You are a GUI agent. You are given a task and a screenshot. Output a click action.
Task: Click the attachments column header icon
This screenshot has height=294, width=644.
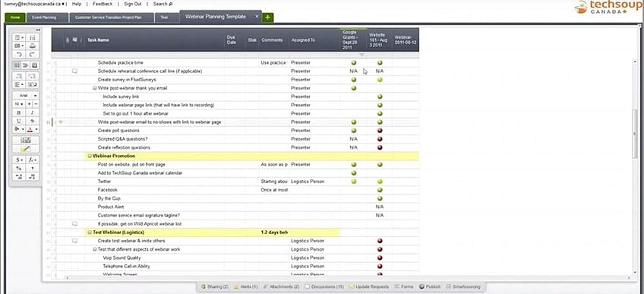point(68,40)
